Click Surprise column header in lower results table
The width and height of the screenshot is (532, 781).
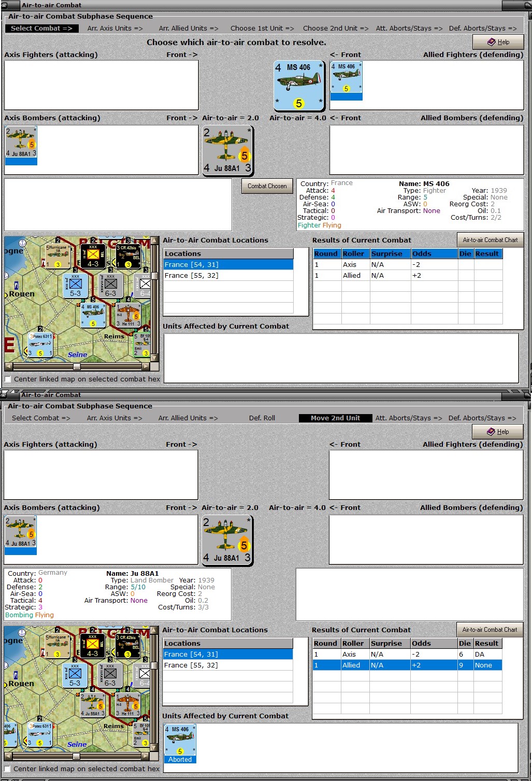(390, 644)
